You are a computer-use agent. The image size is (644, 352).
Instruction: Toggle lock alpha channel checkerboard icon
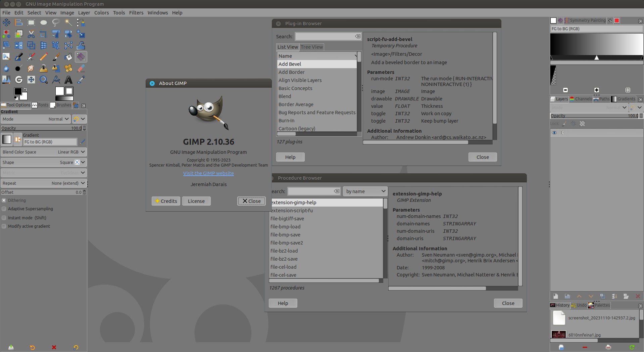point(582,124)
